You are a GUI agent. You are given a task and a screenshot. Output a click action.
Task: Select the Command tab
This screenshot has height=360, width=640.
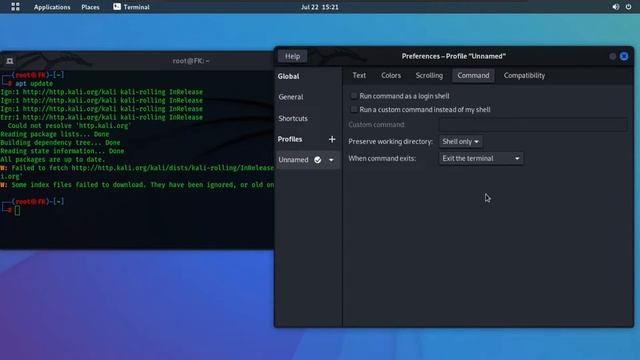click(473, 76)
